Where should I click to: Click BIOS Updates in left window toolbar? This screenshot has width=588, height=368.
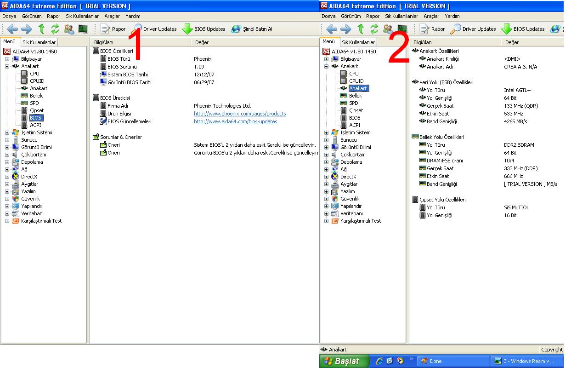(204, 29)
